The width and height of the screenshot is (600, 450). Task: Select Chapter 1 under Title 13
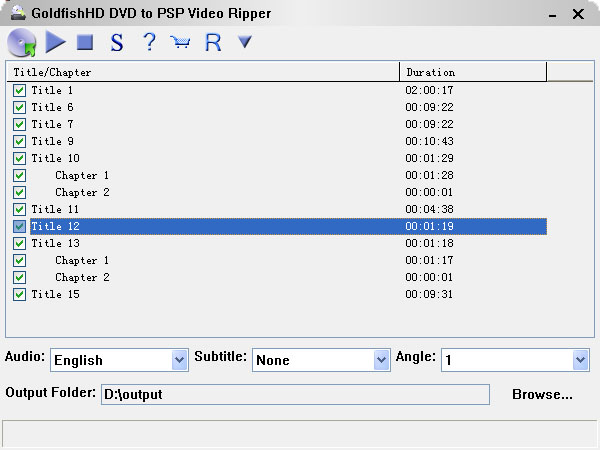(x=82, y=261)
